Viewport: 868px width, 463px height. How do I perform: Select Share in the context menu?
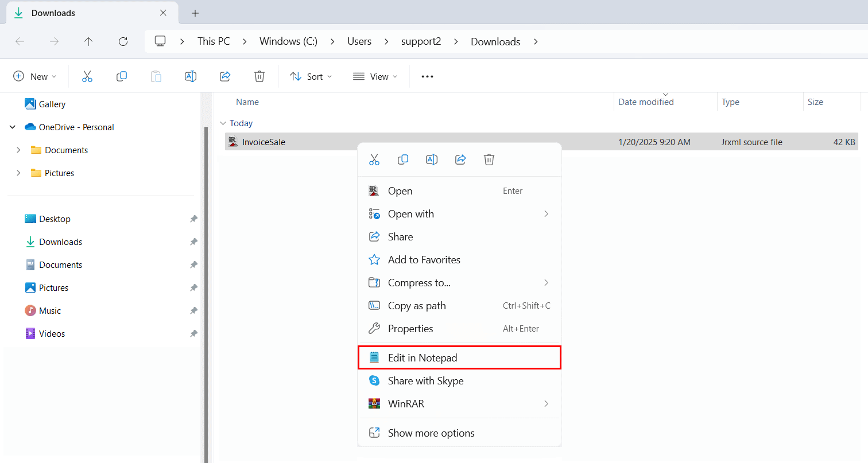459,237
